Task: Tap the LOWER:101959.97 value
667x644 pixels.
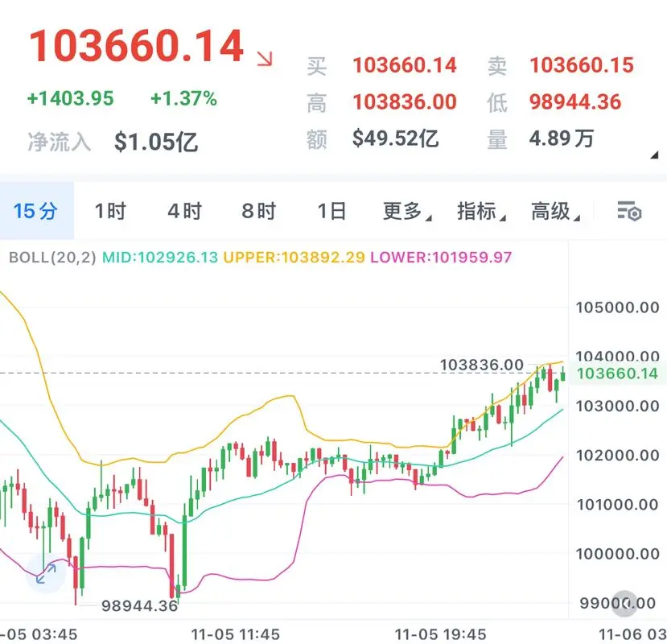Action: click(441, 257)
